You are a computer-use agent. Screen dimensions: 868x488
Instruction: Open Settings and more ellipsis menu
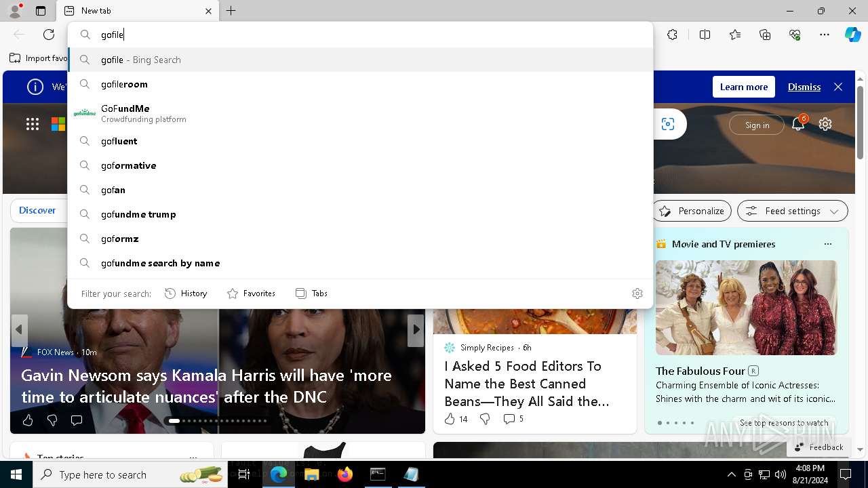pos(825,35)
